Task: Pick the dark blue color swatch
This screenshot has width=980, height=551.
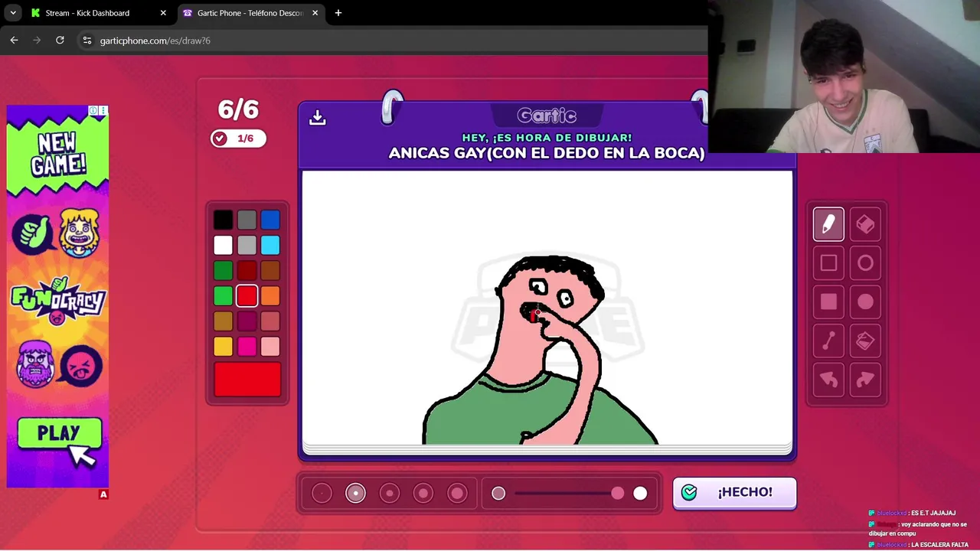Action: point(270,220)
